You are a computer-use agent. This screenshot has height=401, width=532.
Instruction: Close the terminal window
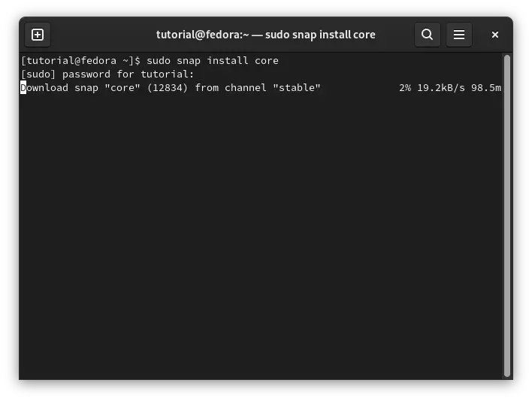click(495, 35)
